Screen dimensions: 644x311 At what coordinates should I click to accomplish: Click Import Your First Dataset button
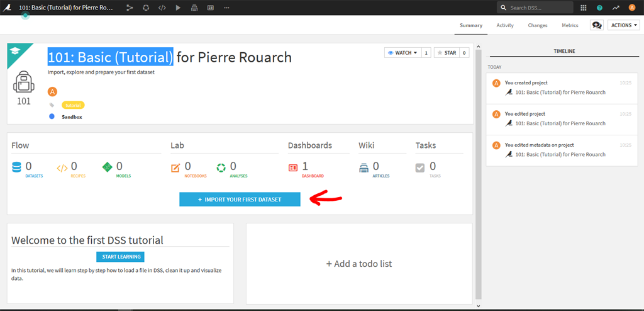[x=240, y=200]
